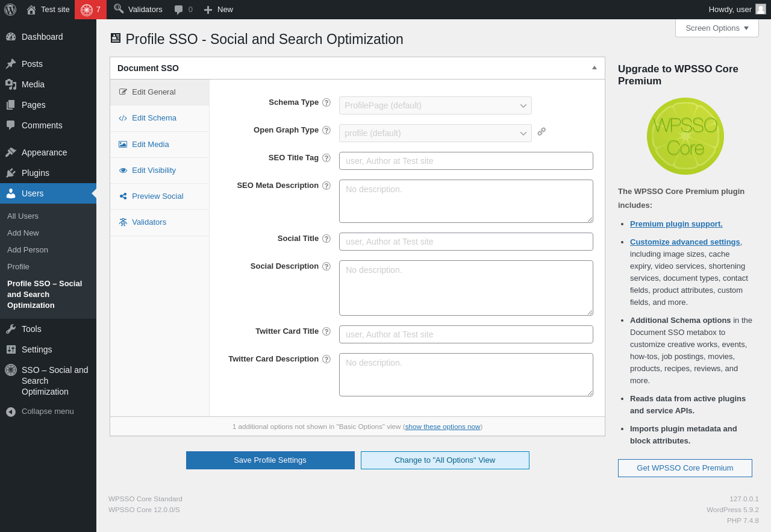Collapse the Document SSO metabox

[595, 67]
